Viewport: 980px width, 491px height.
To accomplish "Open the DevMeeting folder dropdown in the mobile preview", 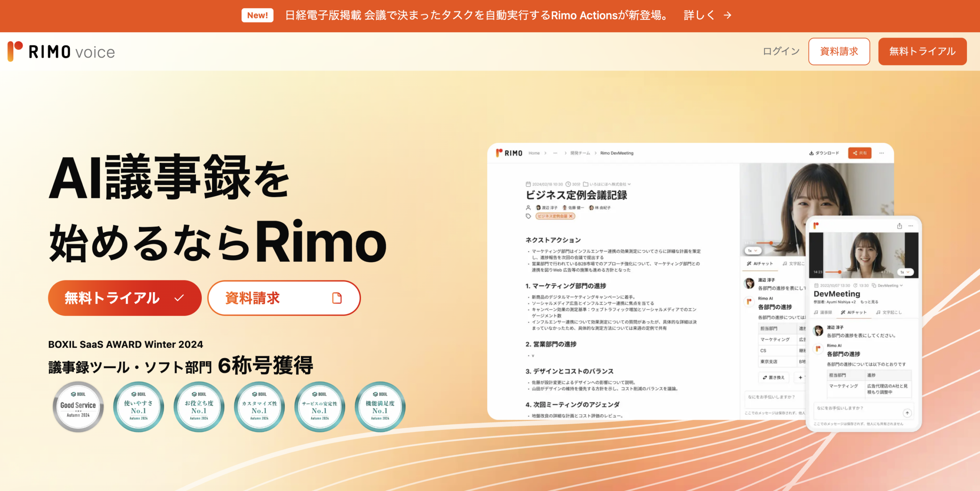I will [x=887, y=285].
